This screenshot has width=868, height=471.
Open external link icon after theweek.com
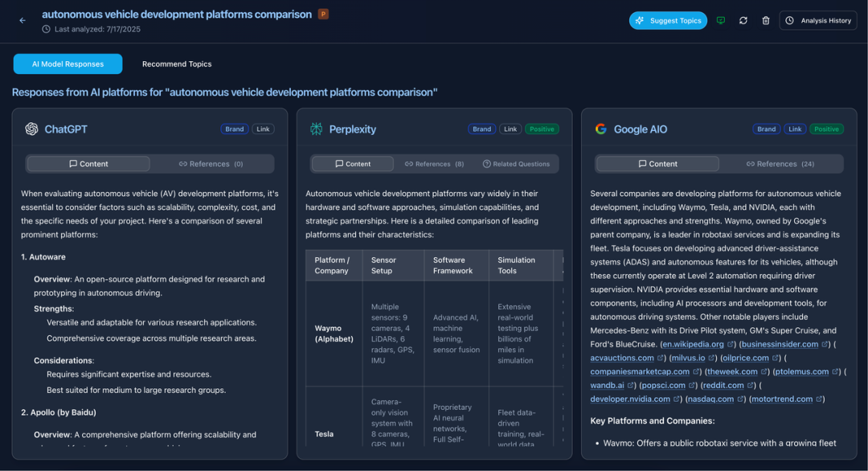pos(764,372)
